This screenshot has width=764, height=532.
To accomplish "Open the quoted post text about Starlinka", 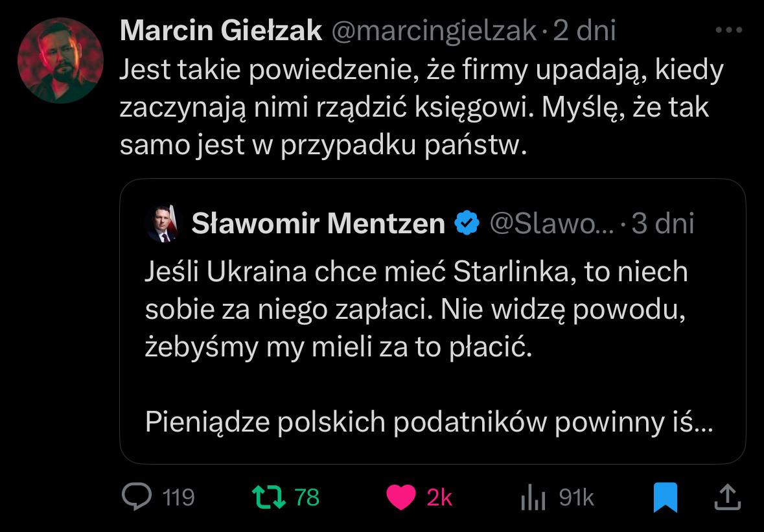I will [415, 311].
